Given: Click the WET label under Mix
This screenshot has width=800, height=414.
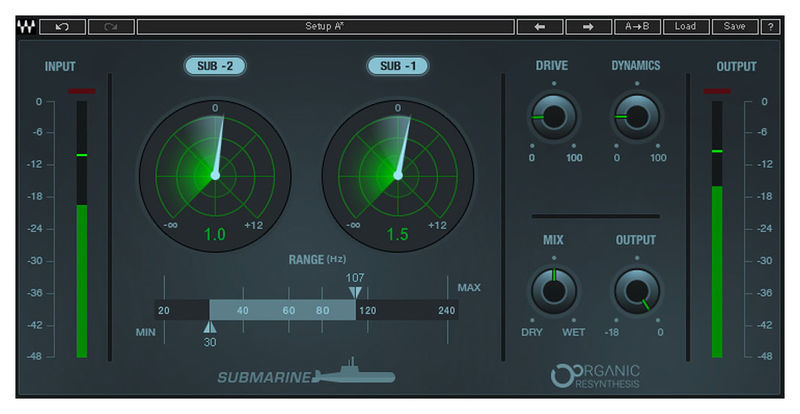Looking at the screenshot, I should tap(573, 332).
